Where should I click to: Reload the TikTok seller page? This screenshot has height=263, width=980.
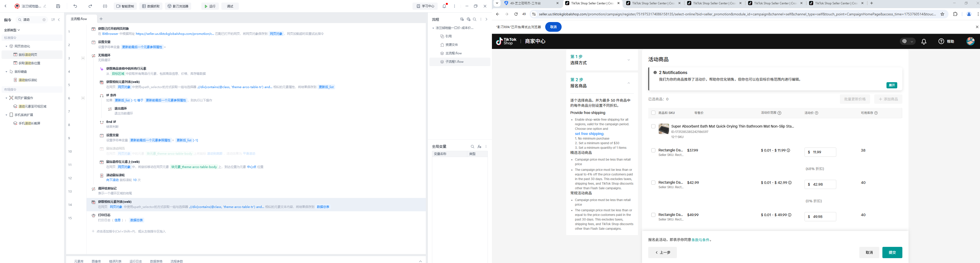click(516, 14)
